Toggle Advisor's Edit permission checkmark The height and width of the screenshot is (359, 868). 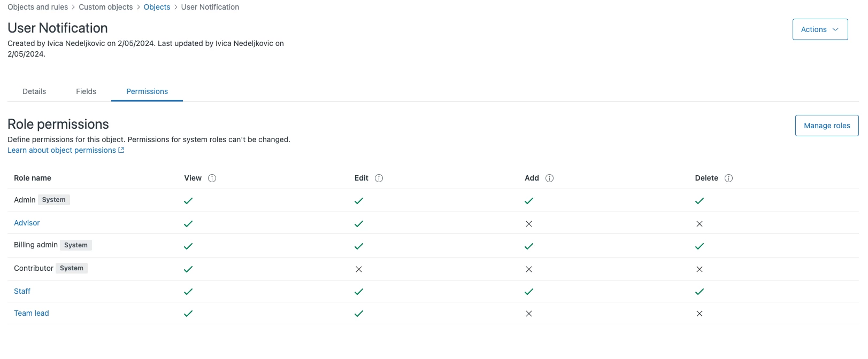tap(359, 224)
